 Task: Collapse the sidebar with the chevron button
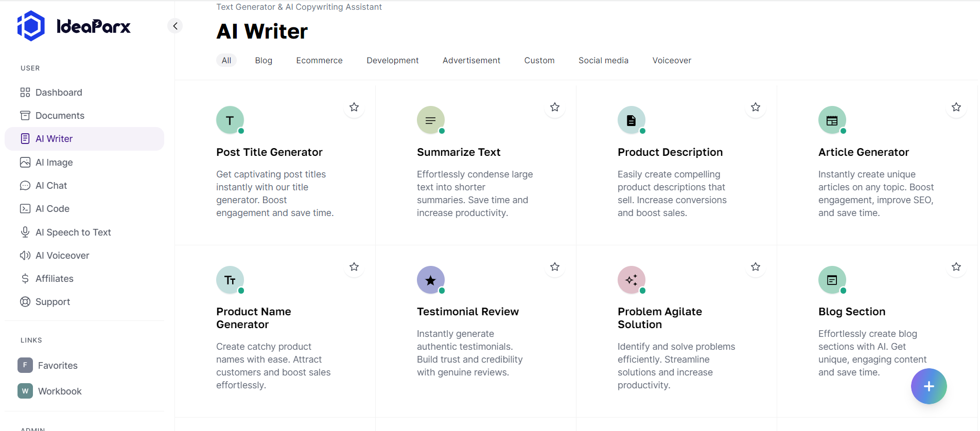click(x=175, y=26)
